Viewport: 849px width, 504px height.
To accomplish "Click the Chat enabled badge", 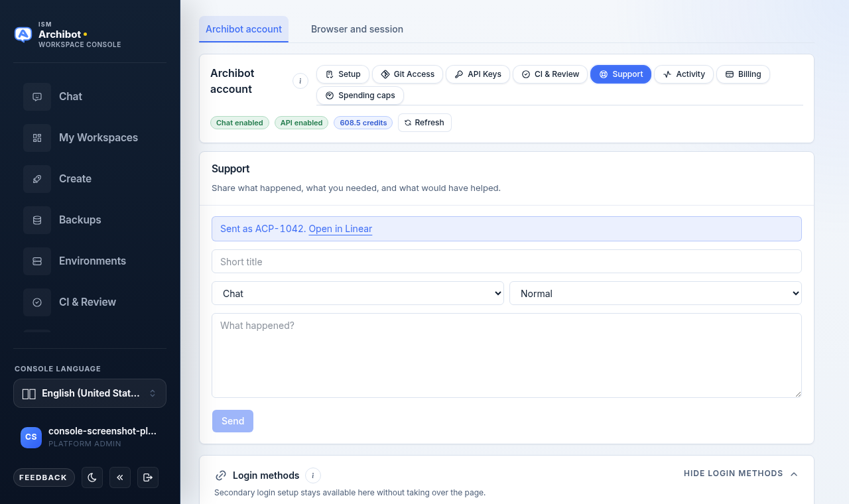I will 239,123.
